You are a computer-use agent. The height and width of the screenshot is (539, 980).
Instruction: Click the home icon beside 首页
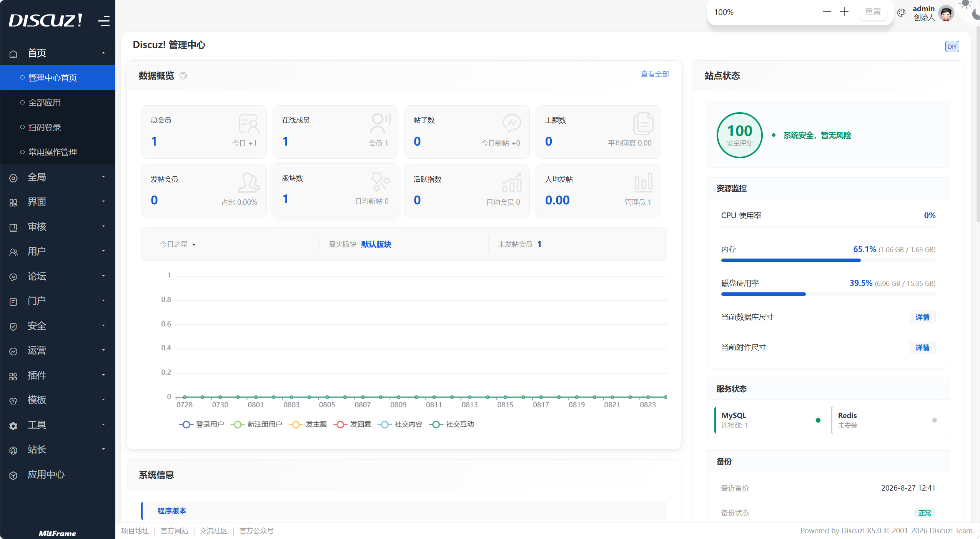(x=13, y=54)
